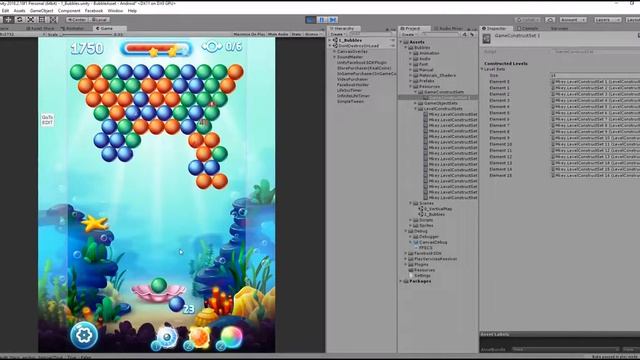Open the Window menu
This screenshot has height=360, width=640.
[x=115, y=11]
